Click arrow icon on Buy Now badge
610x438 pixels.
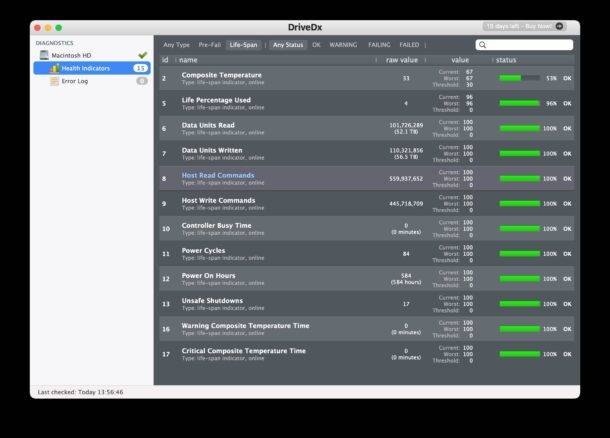click(559, 26)
